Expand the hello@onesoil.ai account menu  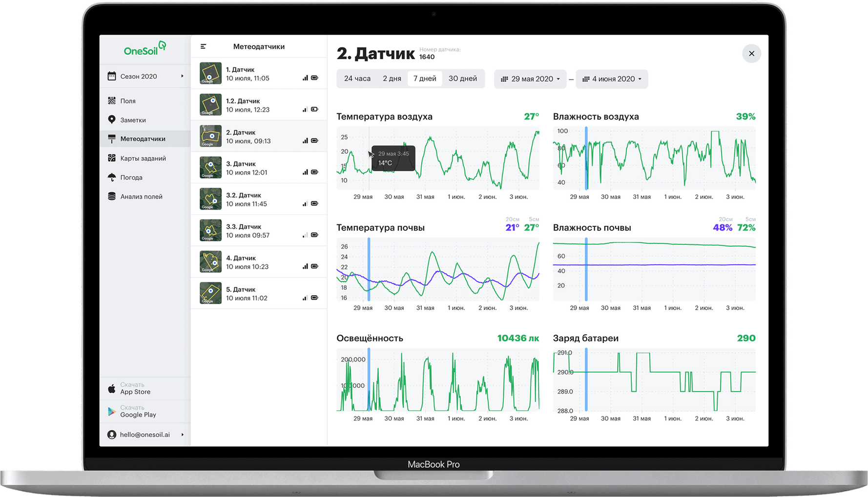point(183,435)
